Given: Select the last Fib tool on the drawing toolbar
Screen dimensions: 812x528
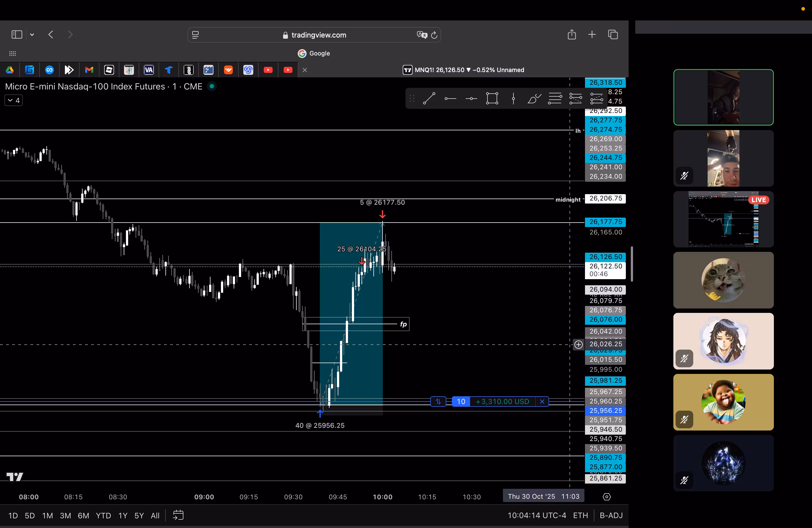Looking at the screenshot, I should coord(596,99).
